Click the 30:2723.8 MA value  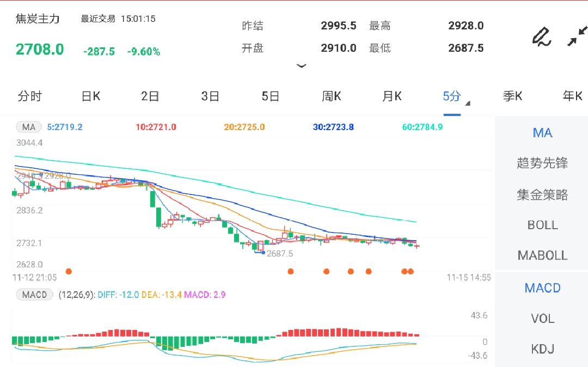[x=333, y=127]
